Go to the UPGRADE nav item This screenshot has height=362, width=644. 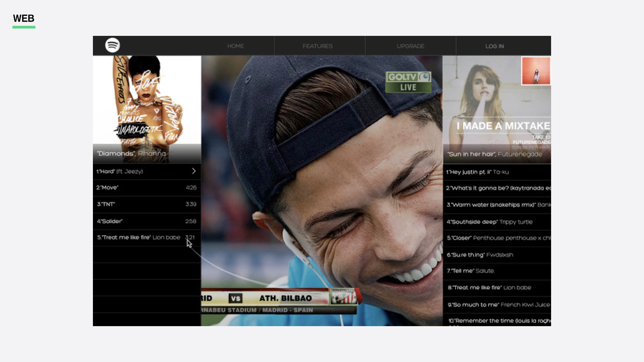point(411,46)
